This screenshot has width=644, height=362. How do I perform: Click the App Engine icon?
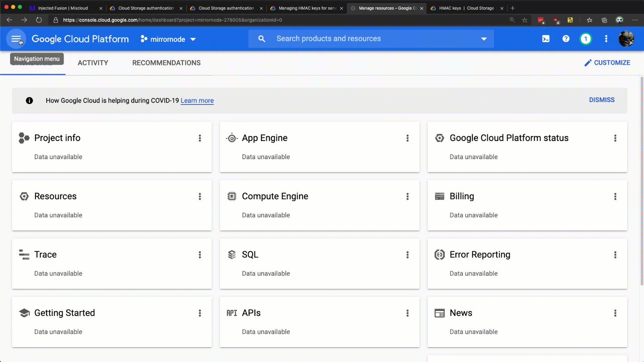tap(232, 138)
